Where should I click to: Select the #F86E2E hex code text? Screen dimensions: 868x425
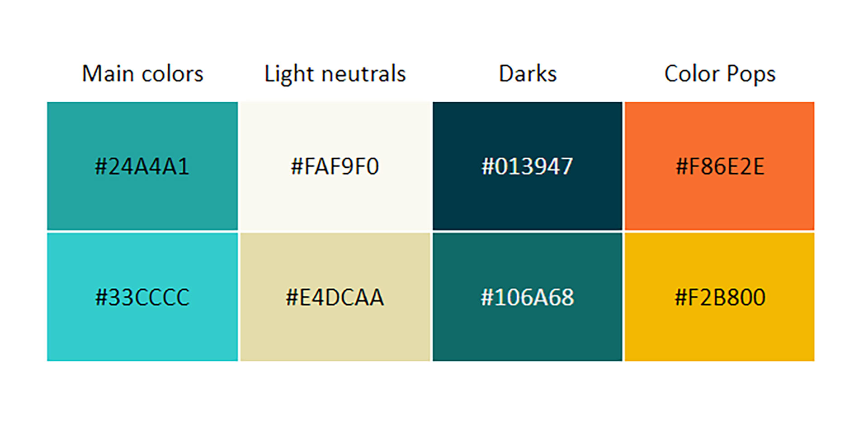click(720, 166)
